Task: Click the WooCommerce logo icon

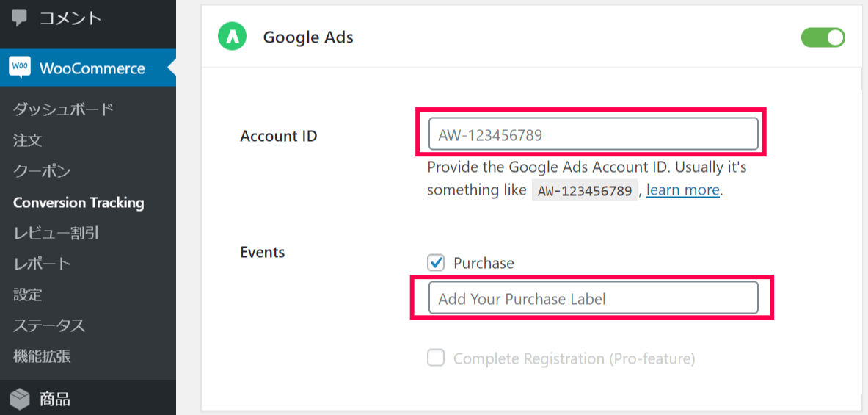Action: click(x=20, y=68)
